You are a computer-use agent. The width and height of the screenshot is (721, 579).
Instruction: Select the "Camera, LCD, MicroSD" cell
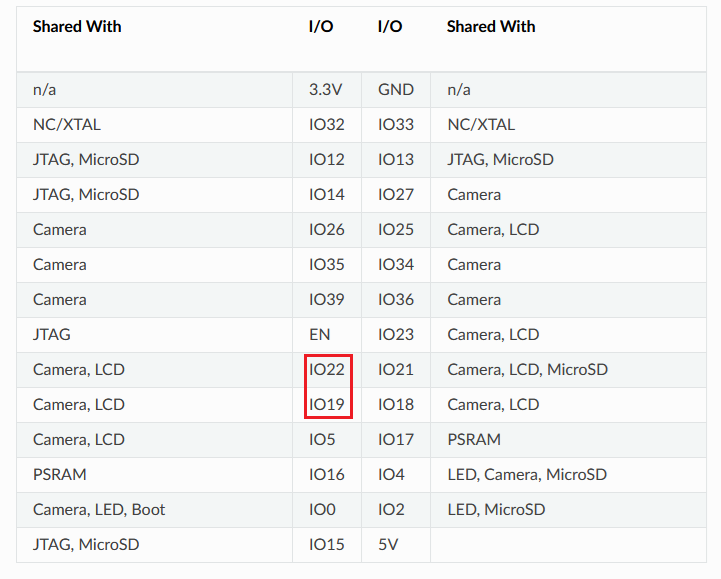pos(527,370)
